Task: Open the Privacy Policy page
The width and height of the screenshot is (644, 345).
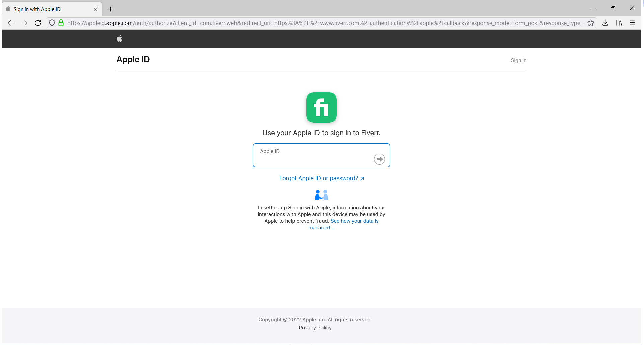Action: (x=315, y=327)
